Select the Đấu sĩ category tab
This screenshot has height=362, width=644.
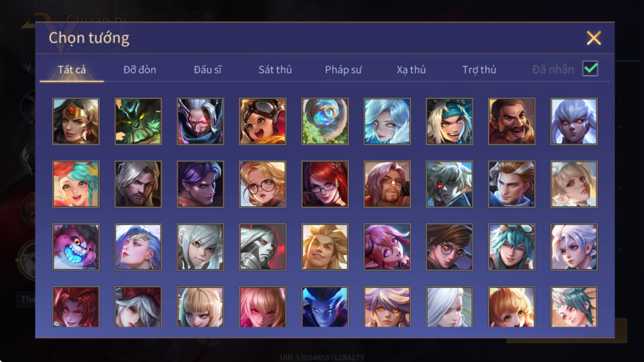(x=208, y=70)
